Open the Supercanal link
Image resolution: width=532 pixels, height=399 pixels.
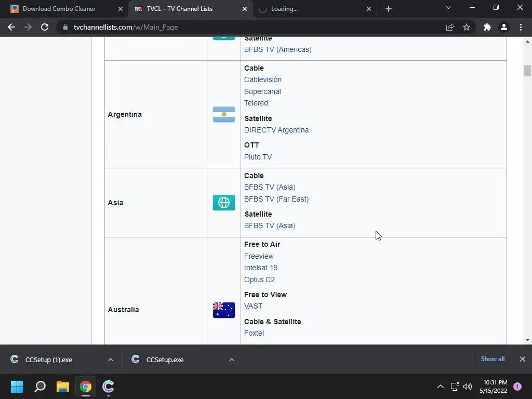(x=262, y=91)
